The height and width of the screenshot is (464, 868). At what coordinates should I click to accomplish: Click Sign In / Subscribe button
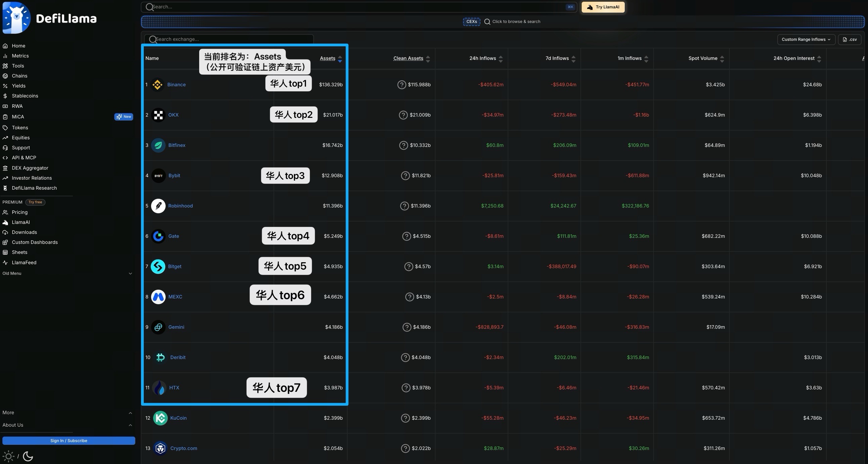[x=69, y=441]
